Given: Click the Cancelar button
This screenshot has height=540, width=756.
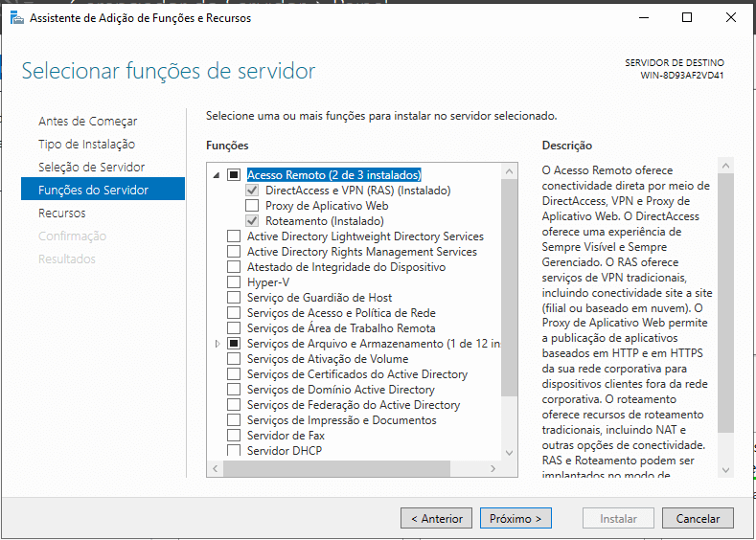Looking at the screenshot, I should pyautogui.click(x=698, y=518).
